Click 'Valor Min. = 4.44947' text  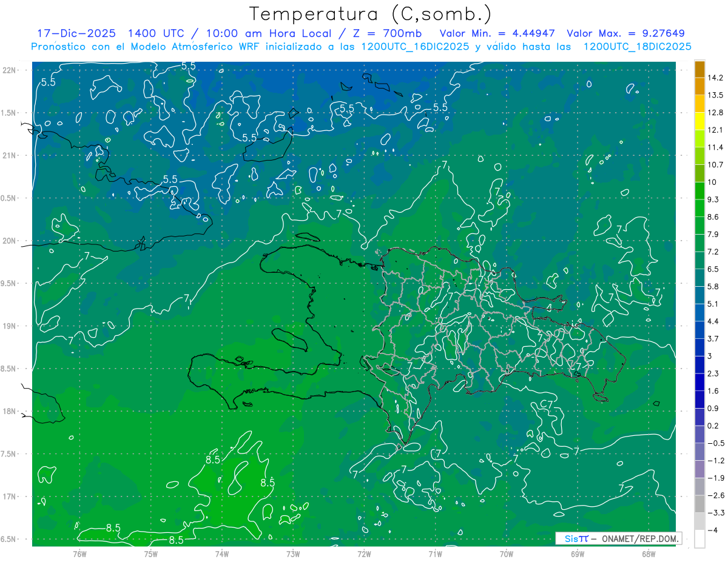(497, 33)
